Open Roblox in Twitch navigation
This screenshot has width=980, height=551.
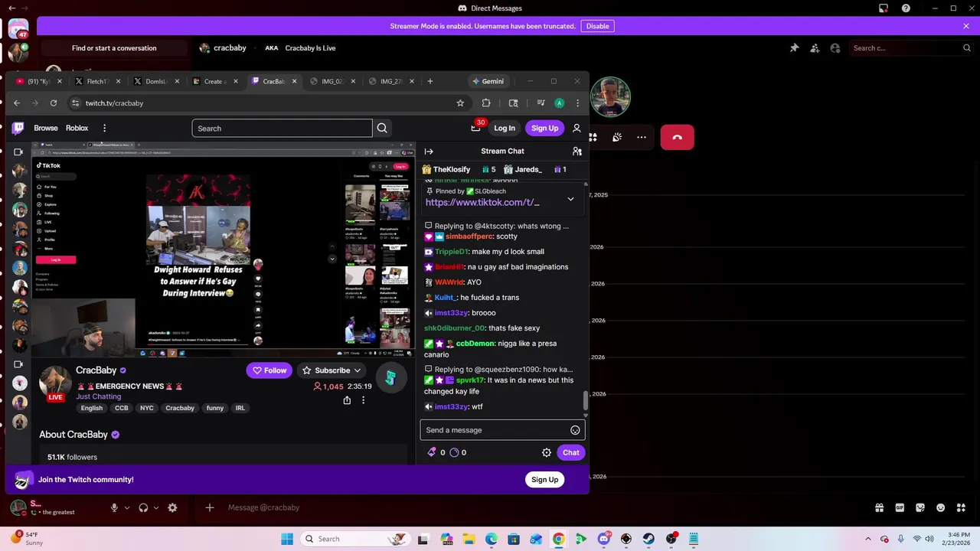(x=77, y=128)
